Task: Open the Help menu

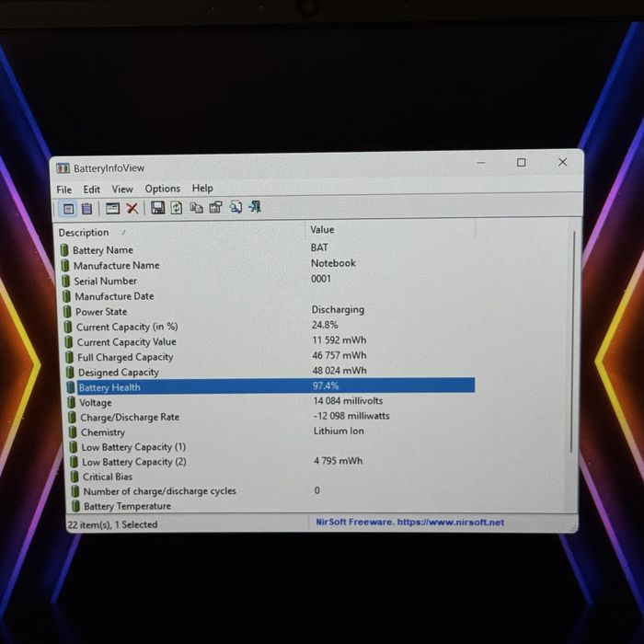Action: (x=202, y=188)
